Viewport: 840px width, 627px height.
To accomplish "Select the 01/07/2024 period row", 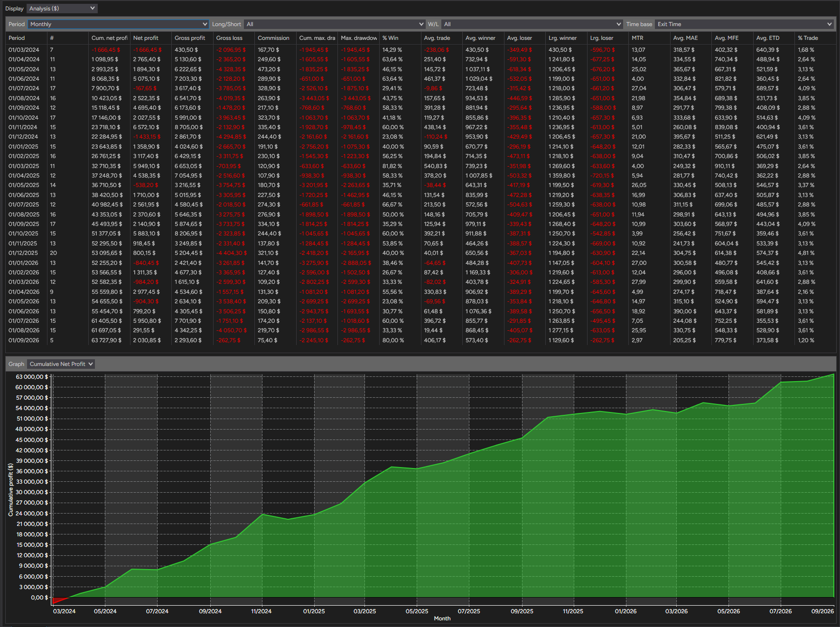I will [x=421, y=88].
